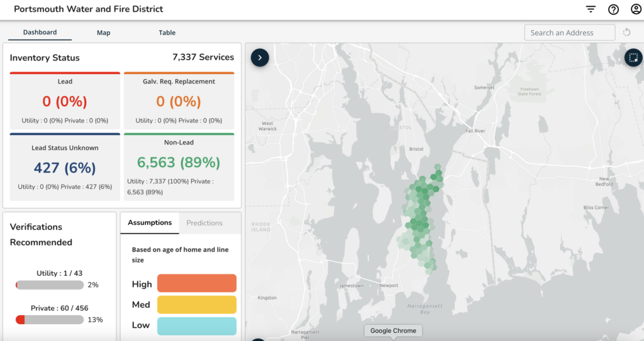Screen dimensions: 644x341
Task: Click the reset icon beside address search
Action: point(626,33)
